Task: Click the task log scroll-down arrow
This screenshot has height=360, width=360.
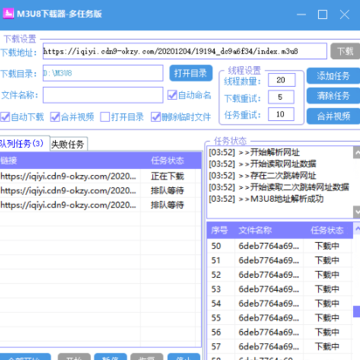Action: tap(356, 212)
